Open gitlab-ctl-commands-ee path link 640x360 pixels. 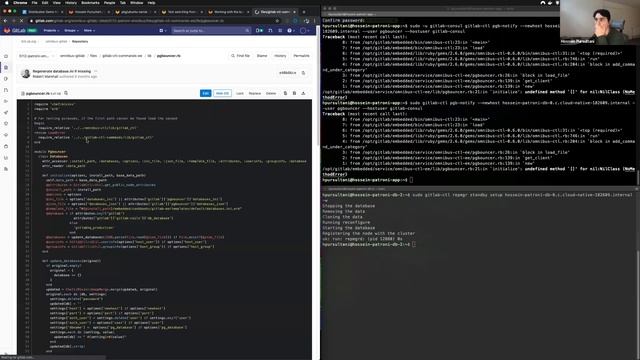pyautogui.click(x=122, y=56)
